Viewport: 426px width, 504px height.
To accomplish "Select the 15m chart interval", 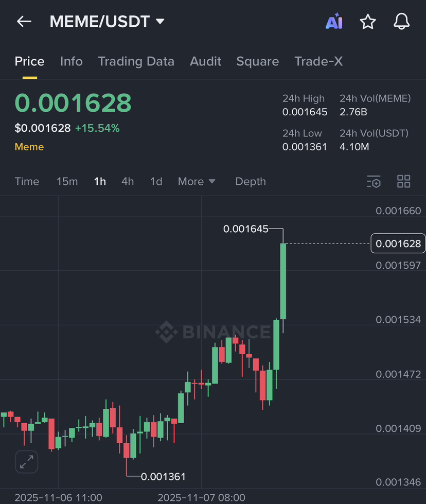I will click(x=67, y=181).
